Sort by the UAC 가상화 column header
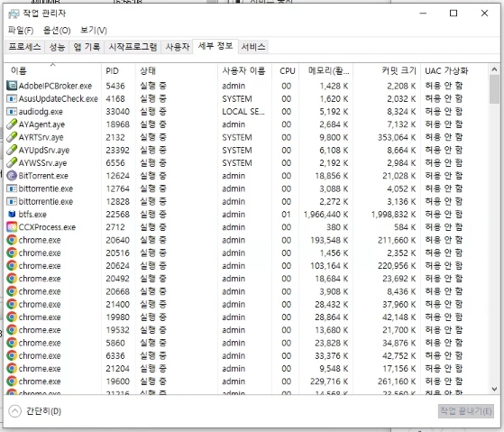Screen dimensions: 504x432 point(454,70)
